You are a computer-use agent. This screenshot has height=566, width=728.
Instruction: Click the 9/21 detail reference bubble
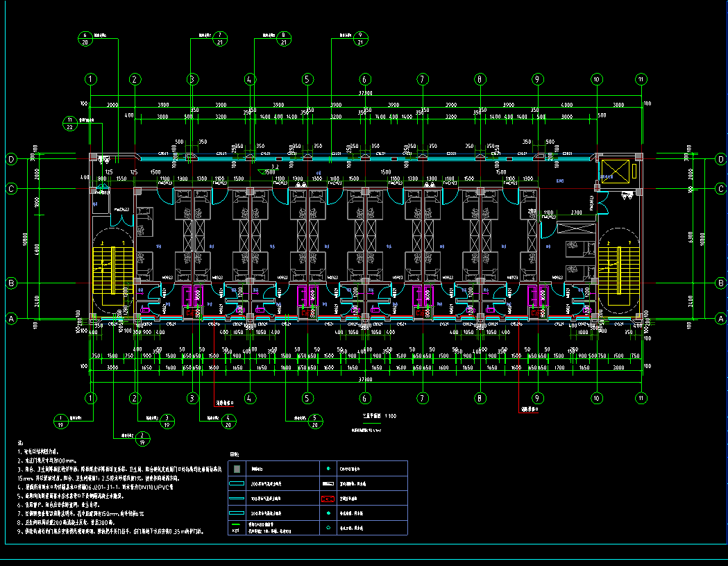[x=359, y=38]
